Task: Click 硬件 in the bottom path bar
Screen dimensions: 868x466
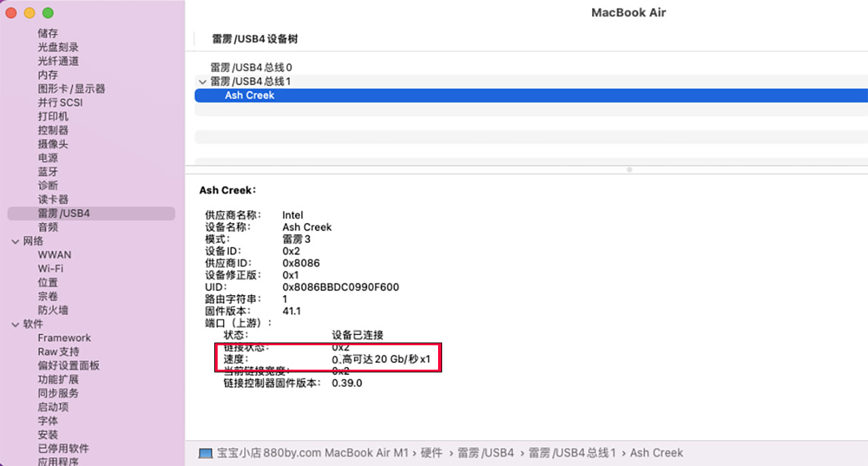Action: [x=431, y=453]
